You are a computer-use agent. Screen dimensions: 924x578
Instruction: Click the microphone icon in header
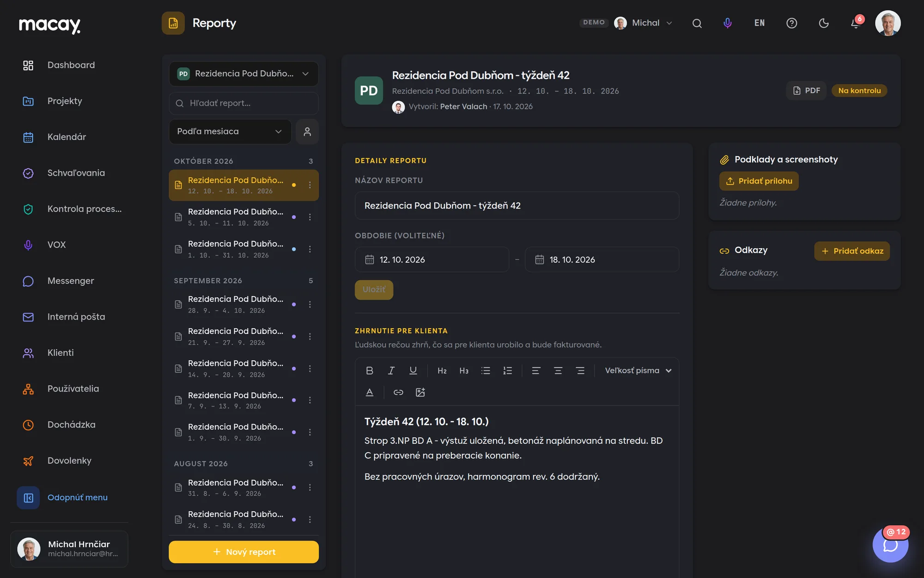tap(727, 23)
